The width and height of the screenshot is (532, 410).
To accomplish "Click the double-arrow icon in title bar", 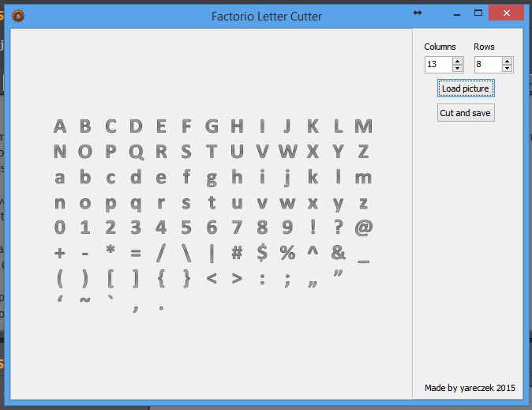I will point(418,13).
